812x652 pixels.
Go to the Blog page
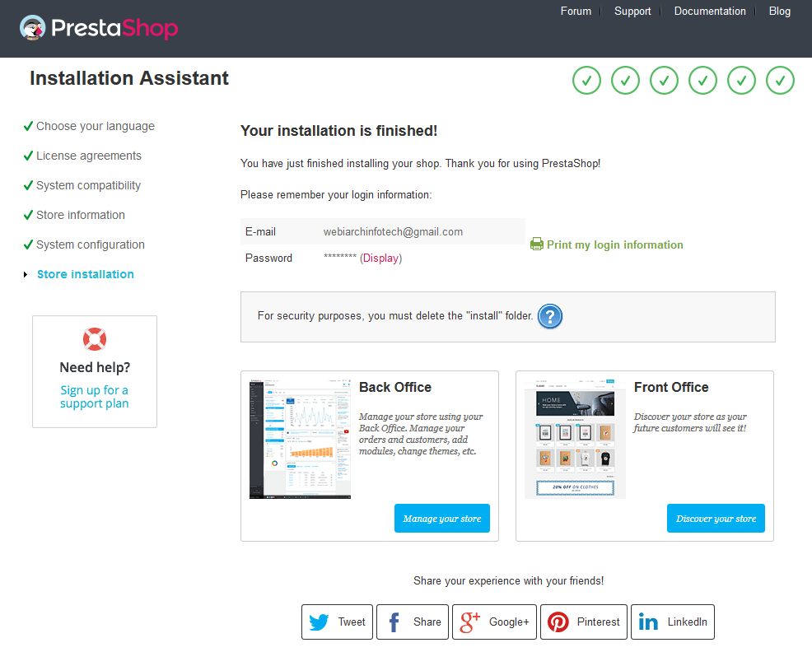[x=779, y=12]
